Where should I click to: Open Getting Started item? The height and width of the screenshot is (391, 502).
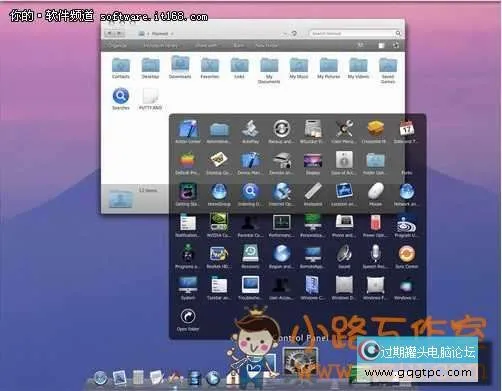[x=188, y=194]
